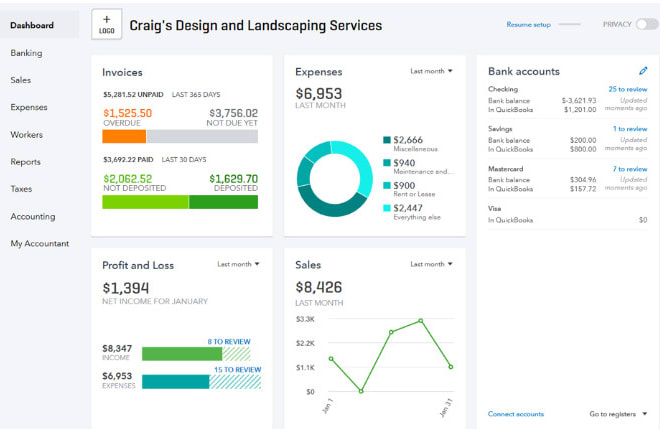Click the expenses donut chart
The height and width of the screenshot is (429, 660).
click(x=335, y=179)
